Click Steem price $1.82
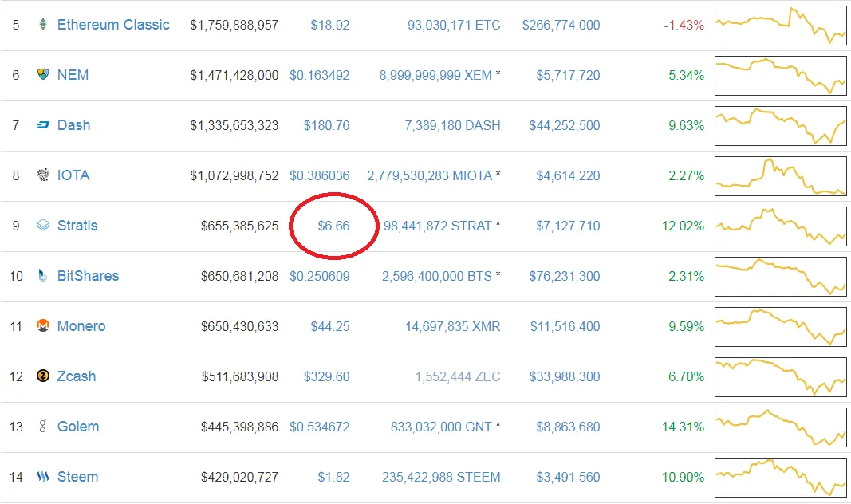Viewport: 851px width, 504px height. point(333,477)
